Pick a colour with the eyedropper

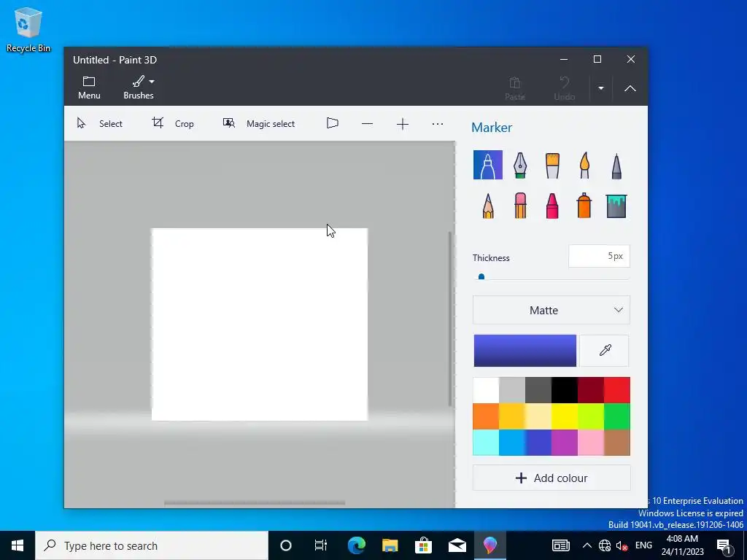click(605, 351)
